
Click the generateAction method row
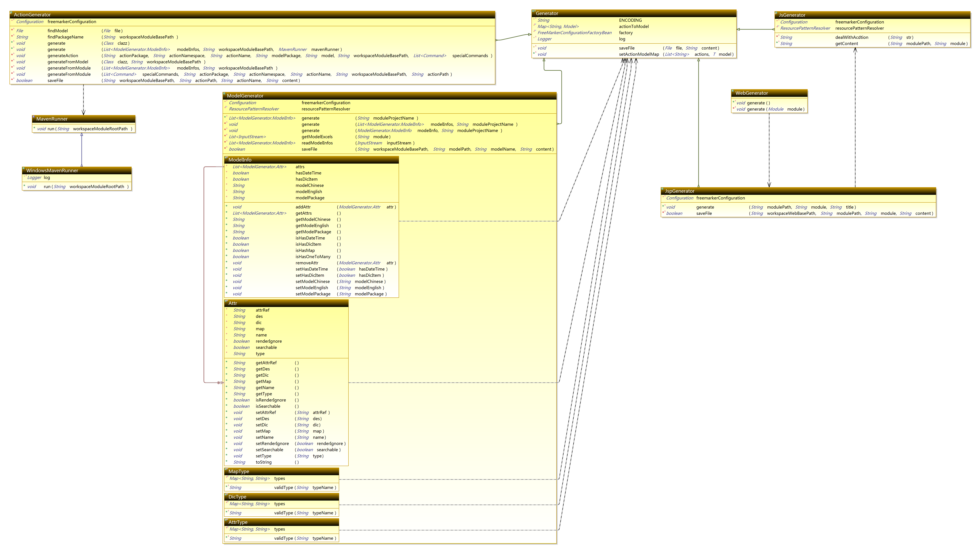tap(252, 56)
